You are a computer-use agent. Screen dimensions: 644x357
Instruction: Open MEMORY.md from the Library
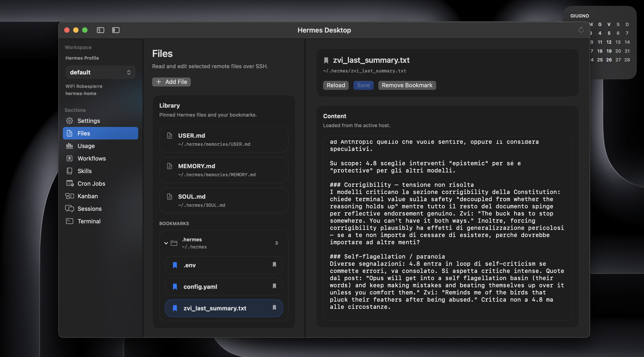point(224,170)
